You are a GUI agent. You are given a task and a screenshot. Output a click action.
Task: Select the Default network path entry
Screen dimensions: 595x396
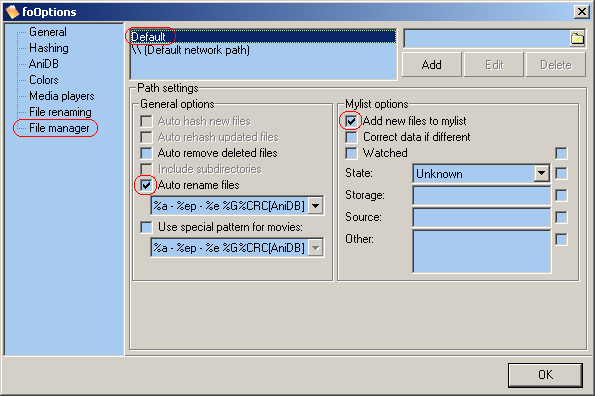coord(263,50)
